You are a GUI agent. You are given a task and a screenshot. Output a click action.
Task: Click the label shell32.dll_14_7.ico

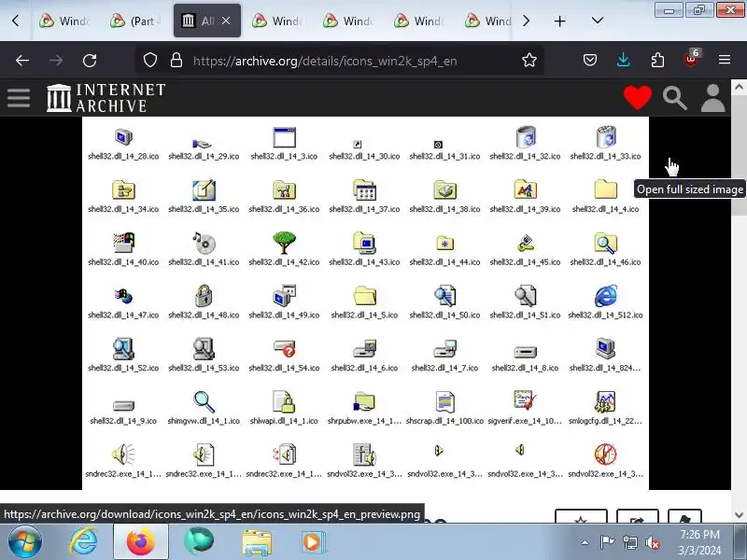point(444,368)
